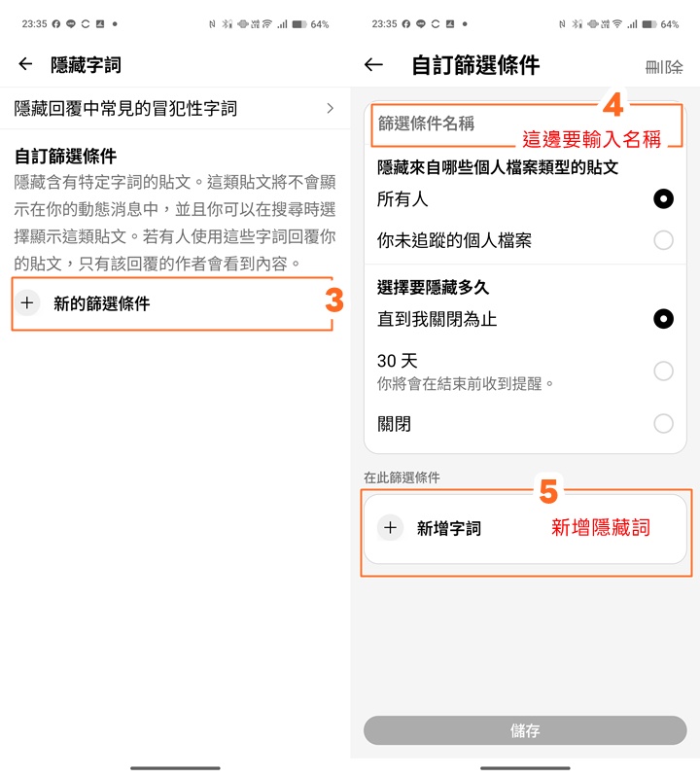This screenshot has width=700, height=778.
Task: Tap the battery icon in the right status bar
Action: click(649, 23)
